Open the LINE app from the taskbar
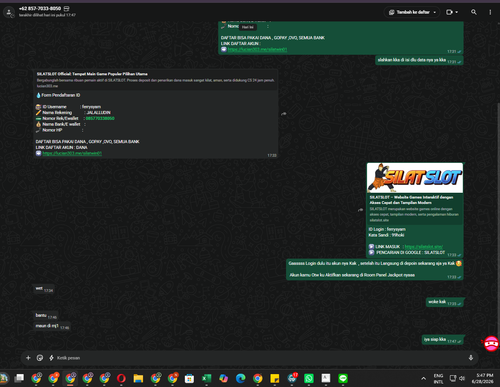Screen dimensions: 500x387 [x=343, y=378]
